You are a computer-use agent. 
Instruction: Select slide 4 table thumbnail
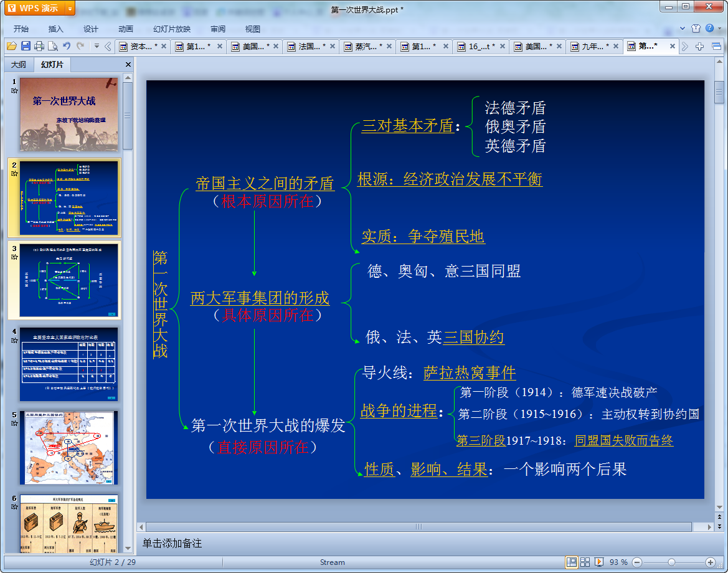point(69,364)
